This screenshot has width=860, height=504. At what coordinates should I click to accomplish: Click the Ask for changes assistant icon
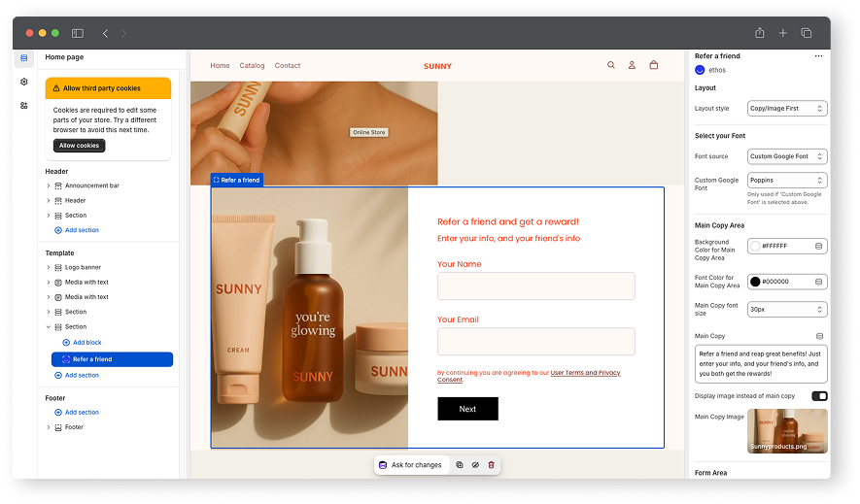[x=383, y=465]
